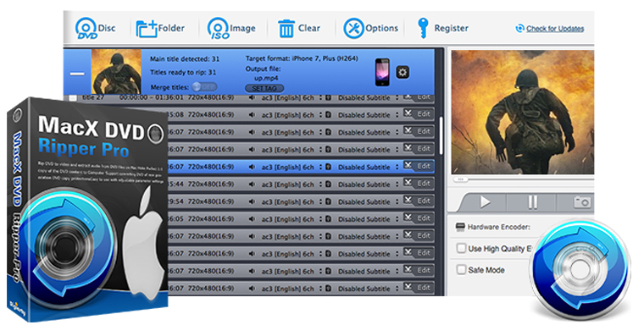Click the speaker icon in the 6:05 row
Viewport: 644px width, 336px height.
pos(252,219)
